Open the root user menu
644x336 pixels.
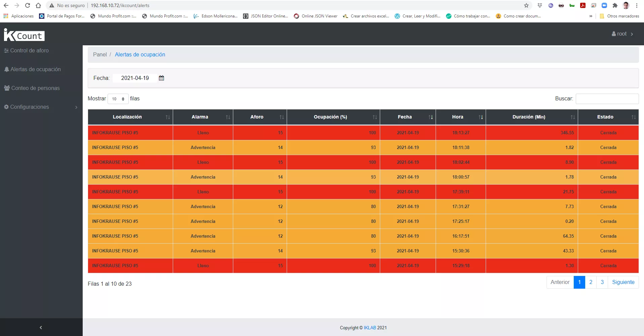(x=622, y=34)
